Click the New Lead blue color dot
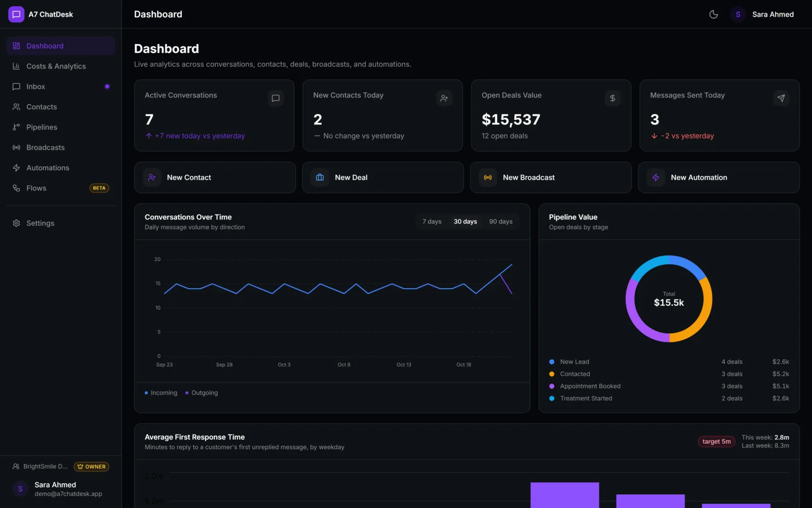Screen dimensions: 812x508 click(x=552, y=362)
